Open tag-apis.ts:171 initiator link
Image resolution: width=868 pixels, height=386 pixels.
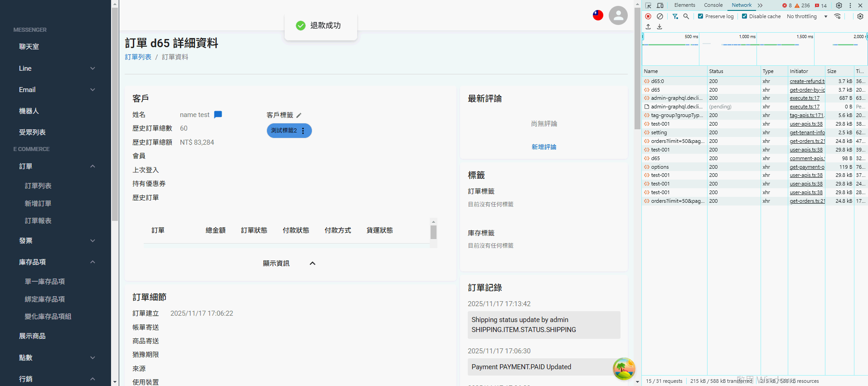[807, 115]
